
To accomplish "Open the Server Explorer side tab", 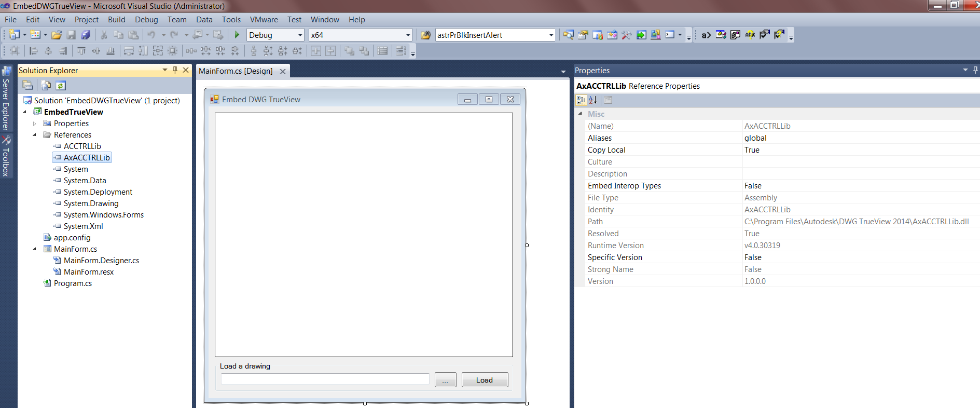I will pos(6,98).
